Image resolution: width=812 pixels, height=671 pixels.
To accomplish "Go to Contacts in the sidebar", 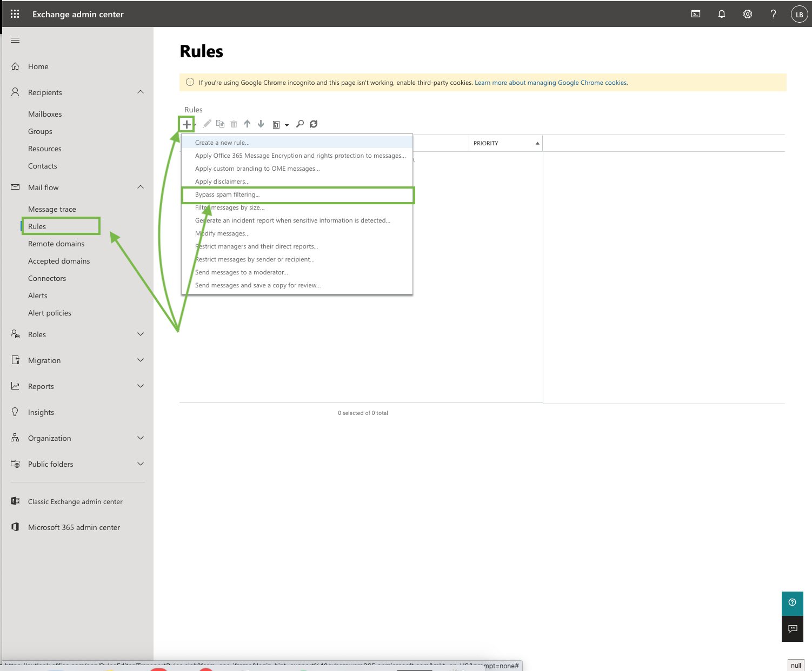I will coord(43,166).
